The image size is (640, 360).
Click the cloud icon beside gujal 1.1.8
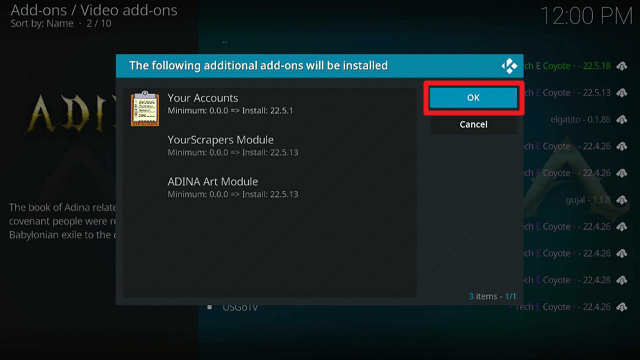(x=622, y=200)
